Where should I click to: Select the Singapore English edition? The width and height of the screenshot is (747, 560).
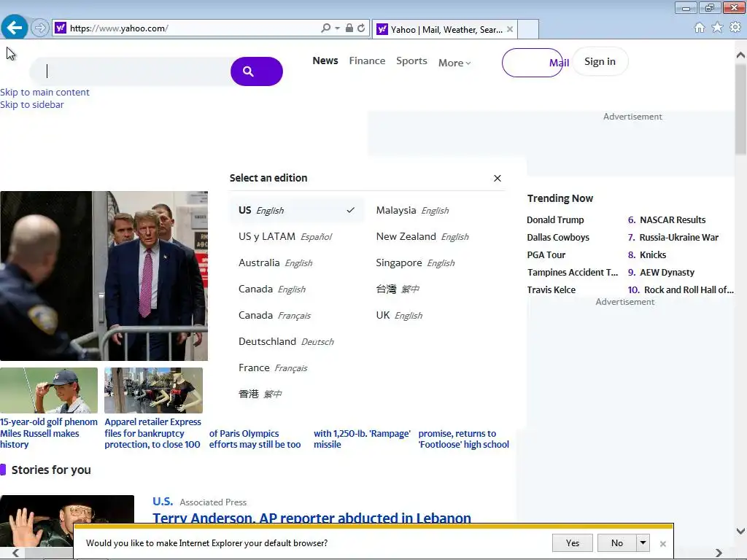[415, 262]
